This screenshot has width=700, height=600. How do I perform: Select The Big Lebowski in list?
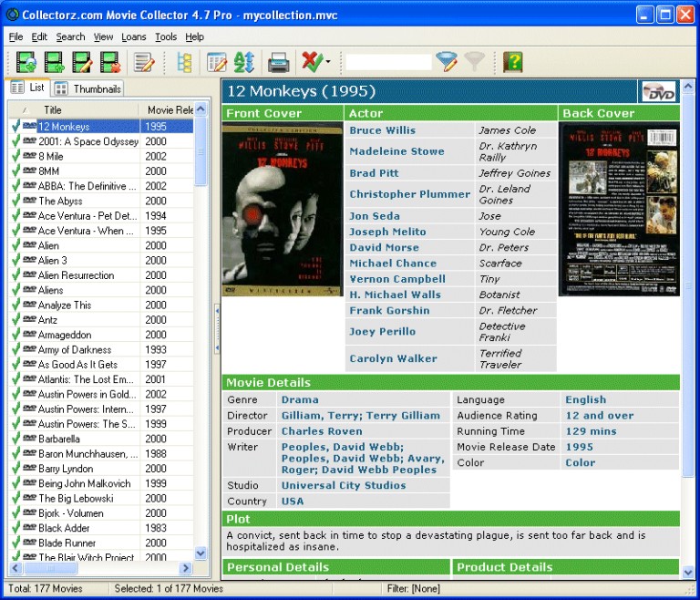[76, 499]
